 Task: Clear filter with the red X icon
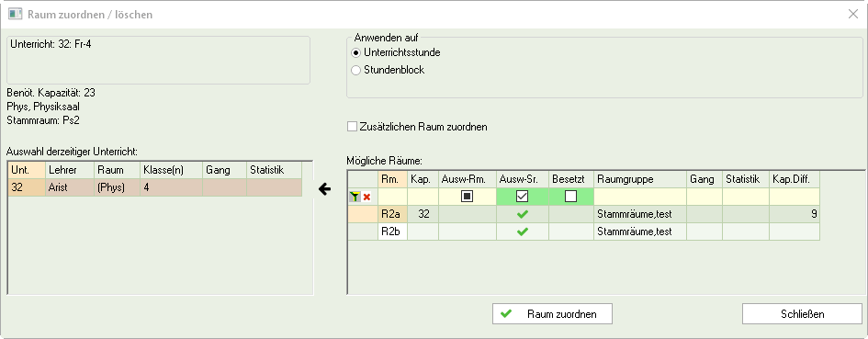click(366, 197)
